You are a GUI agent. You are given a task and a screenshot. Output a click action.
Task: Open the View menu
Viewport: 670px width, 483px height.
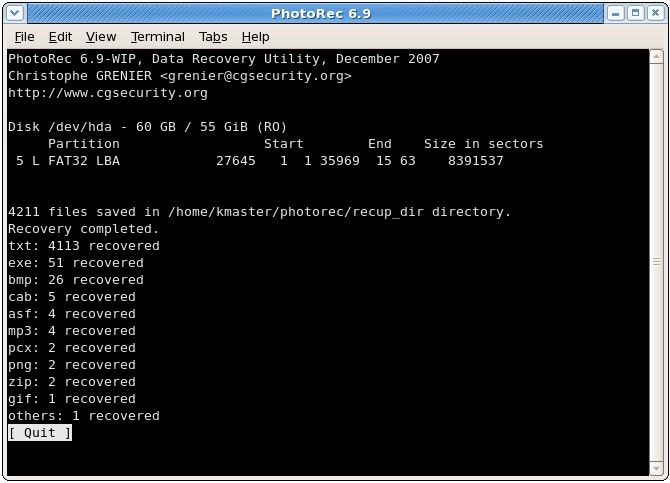pyautogui.click(x=101, y=37)
